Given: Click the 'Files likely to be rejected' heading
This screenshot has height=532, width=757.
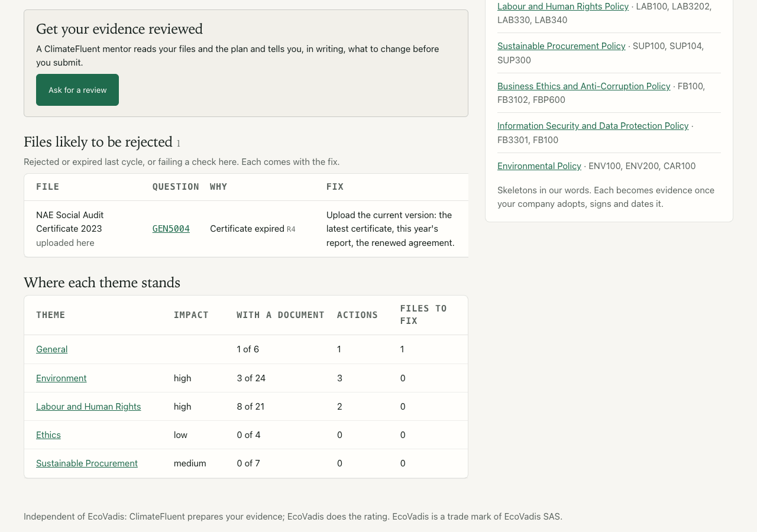Looking at the screenshot, I should tap(98, 142).
